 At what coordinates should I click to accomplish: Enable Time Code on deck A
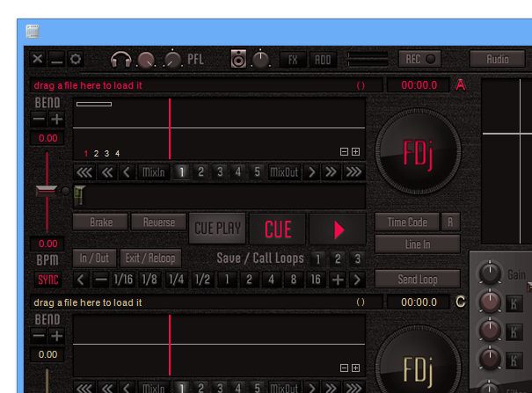(407, 222)
